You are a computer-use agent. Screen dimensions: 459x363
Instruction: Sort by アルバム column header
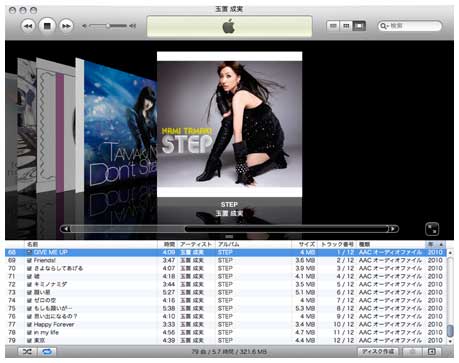[x=253, y=244]
